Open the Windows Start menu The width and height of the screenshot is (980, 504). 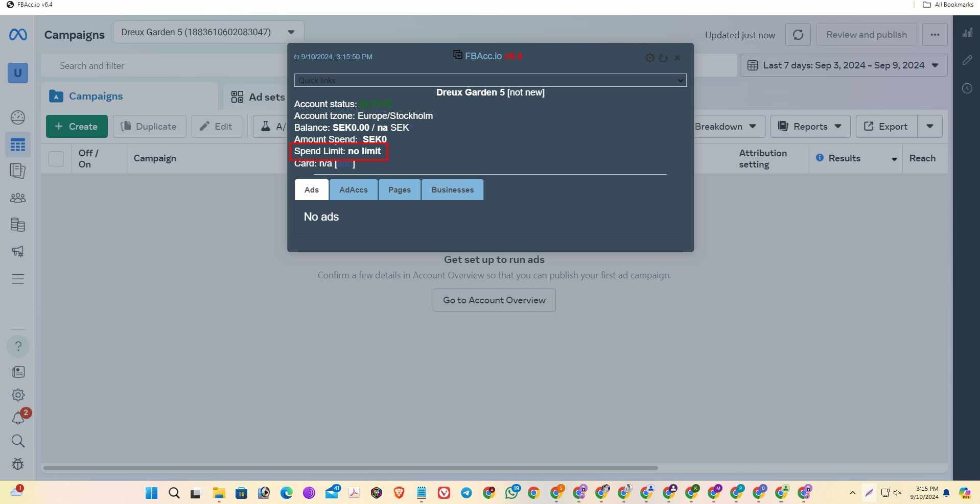click(152, 493)
